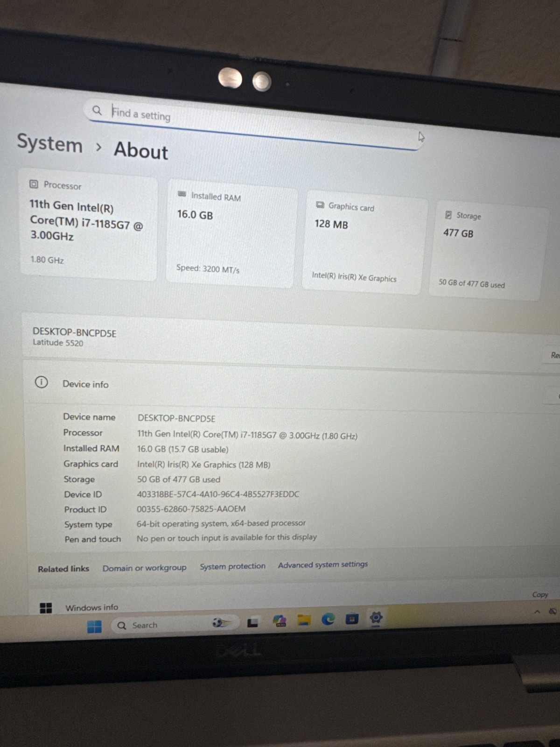Click the Device info circle icon
Image resolution: width=560 pixels, height=747 pixels.
41,382
